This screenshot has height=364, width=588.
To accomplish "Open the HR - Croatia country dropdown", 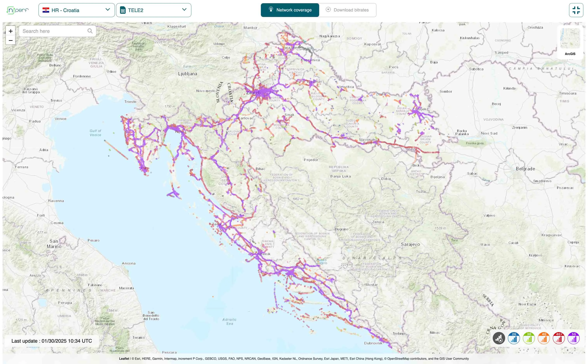I will tap(76, 10).
